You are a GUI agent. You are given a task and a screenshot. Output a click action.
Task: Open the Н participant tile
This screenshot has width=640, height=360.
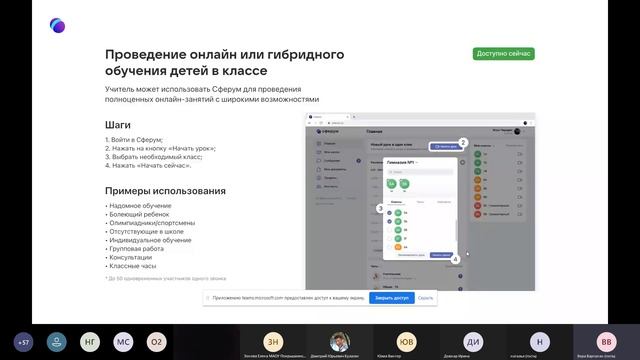(540, 342)
